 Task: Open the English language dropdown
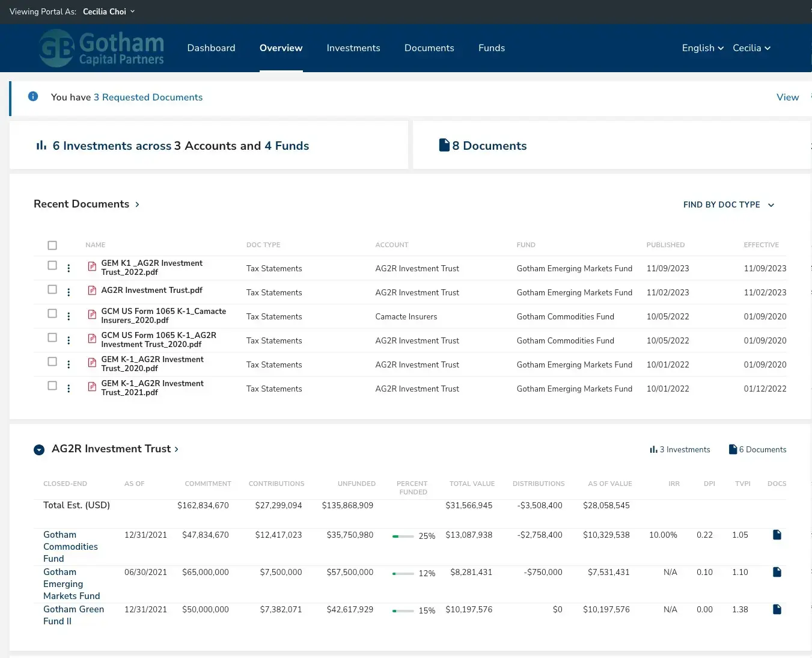pyautogui.click(x=701, y=48)
